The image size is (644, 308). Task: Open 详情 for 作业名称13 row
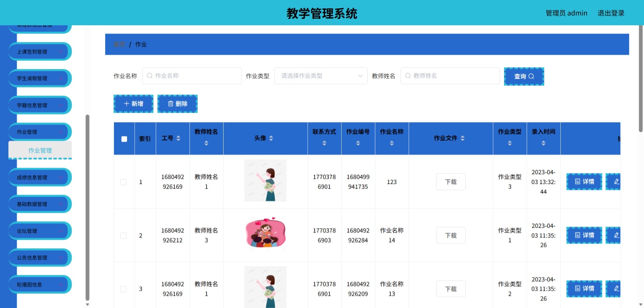[584, 289]
